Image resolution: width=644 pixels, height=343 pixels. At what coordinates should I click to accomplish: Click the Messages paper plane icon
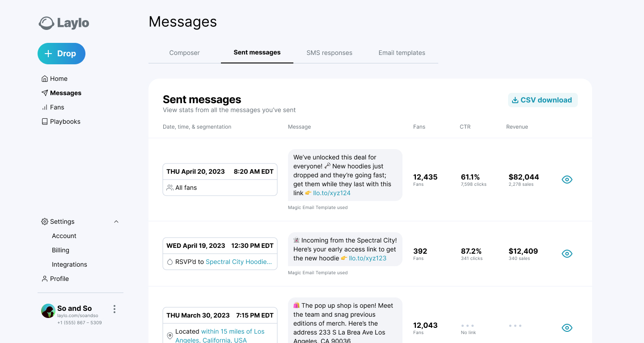click(x=45, y=93)
